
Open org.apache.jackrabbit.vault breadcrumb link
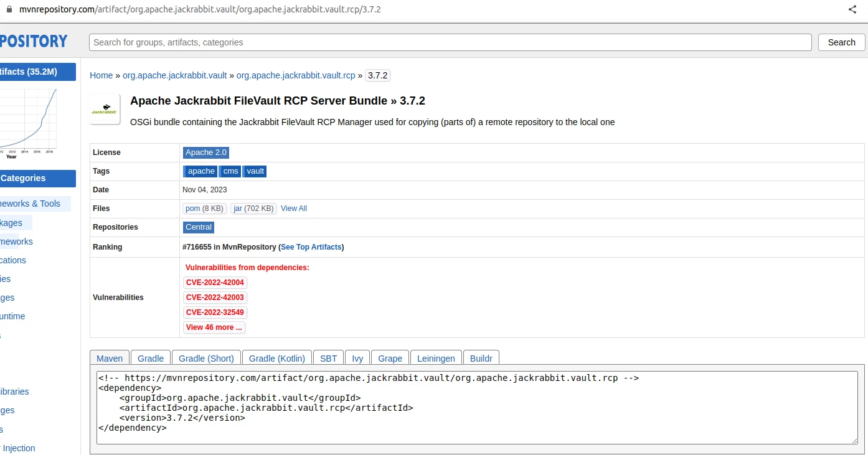(x=174, y=75)
